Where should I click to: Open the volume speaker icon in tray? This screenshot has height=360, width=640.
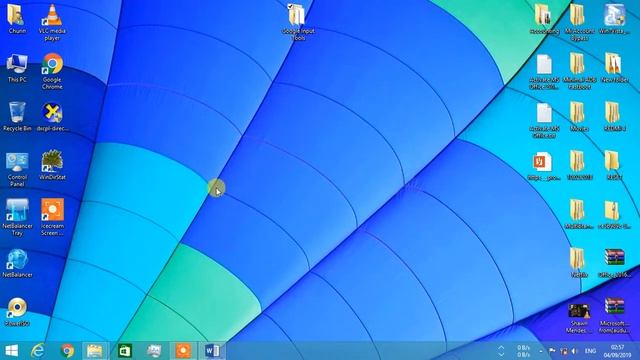(575, 351)
